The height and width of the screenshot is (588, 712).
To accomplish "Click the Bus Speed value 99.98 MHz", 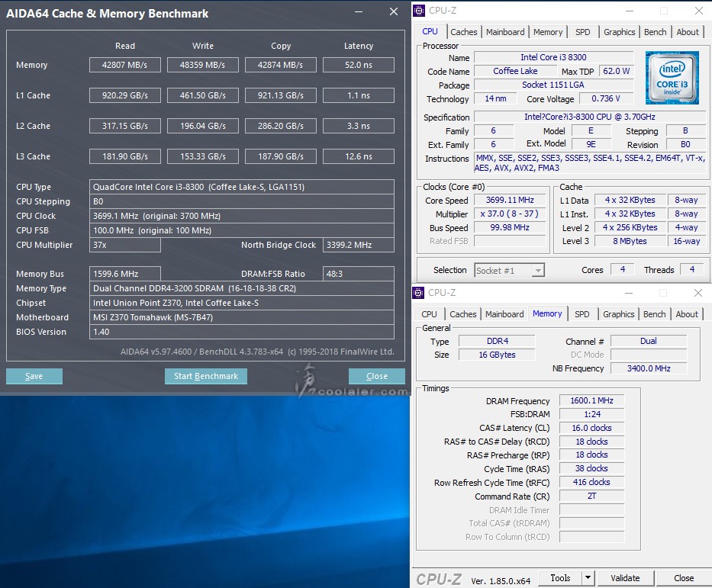I will click(510, 227).
